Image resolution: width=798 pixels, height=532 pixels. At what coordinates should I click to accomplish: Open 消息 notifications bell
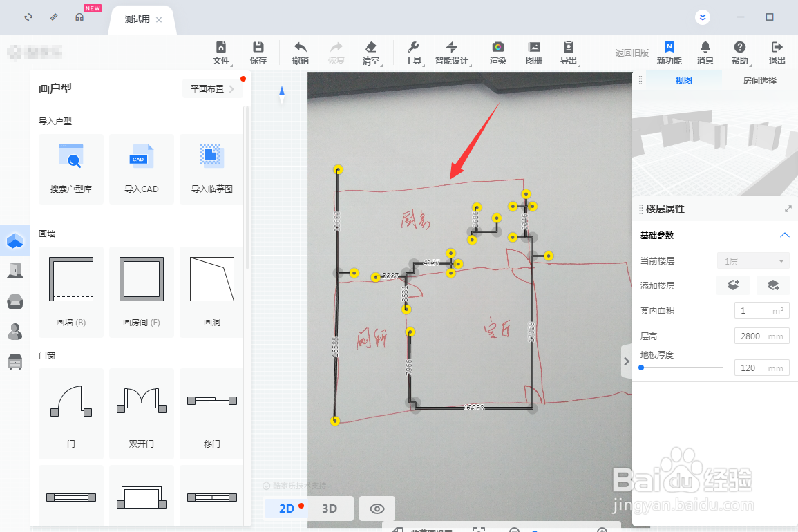point(705,53)
